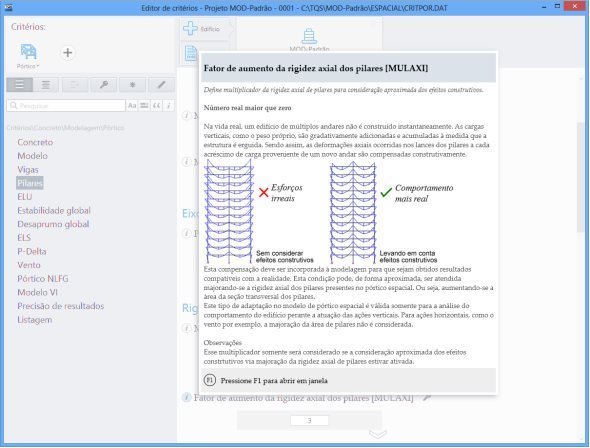This screenshot has width=590, height=448.
Task: Select Vento in the criteria list
Action: click(29, 265)
